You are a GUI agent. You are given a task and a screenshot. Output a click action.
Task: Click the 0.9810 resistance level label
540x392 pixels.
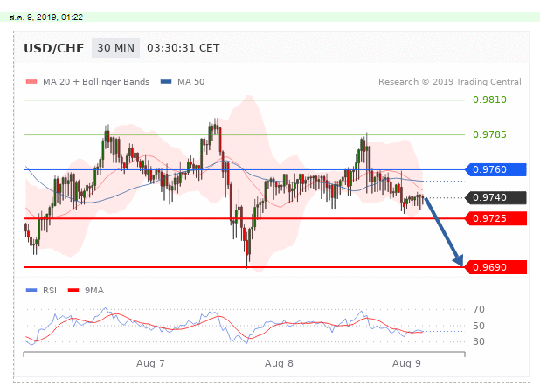489,100
